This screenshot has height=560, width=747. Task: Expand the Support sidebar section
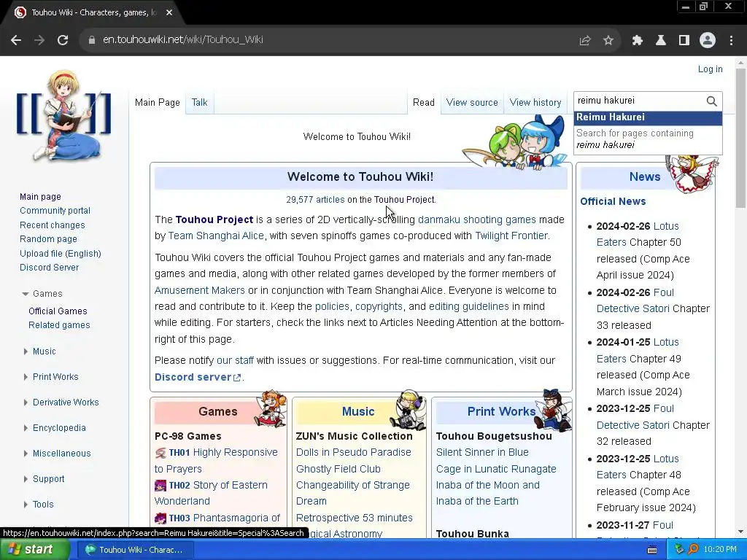coord(26,479)
